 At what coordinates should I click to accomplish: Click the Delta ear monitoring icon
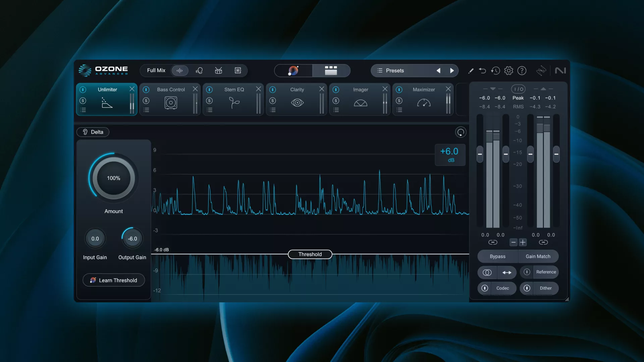coord(85,132)
